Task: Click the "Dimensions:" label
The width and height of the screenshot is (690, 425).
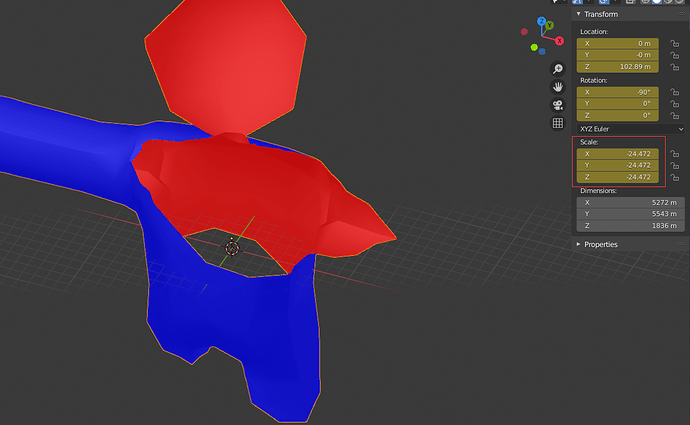Action: [598, 191]
